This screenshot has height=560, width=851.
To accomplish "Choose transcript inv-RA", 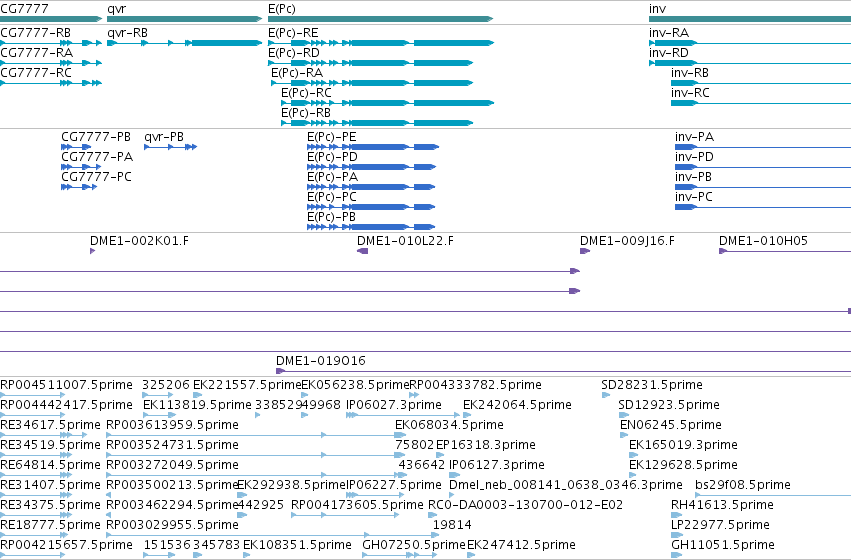I will 669,33.
